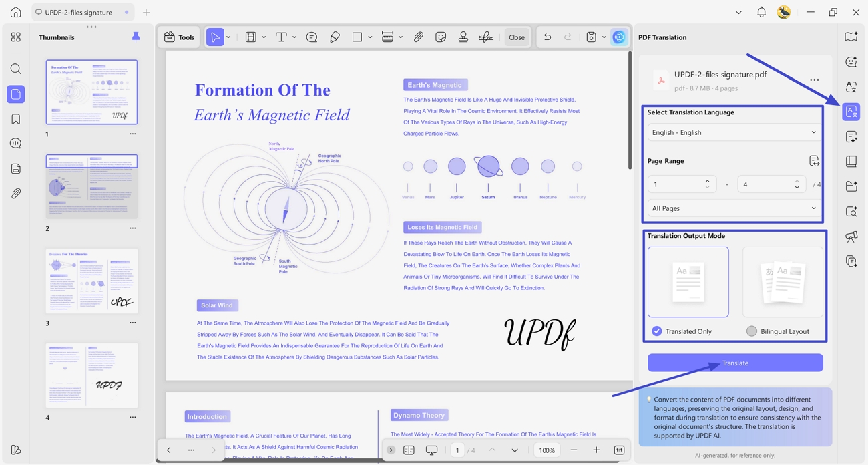Screen dimensions: 868x465
Task: Pin the Thumbnails panel
Action: tap(136, 37)
